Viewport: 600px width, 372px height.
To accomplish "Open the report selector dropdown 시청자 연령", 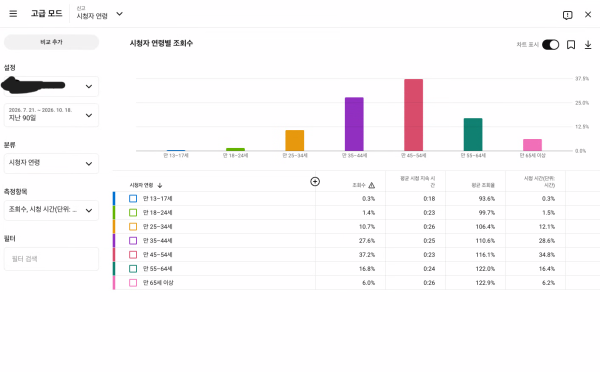I will click(x=99, y=14).
